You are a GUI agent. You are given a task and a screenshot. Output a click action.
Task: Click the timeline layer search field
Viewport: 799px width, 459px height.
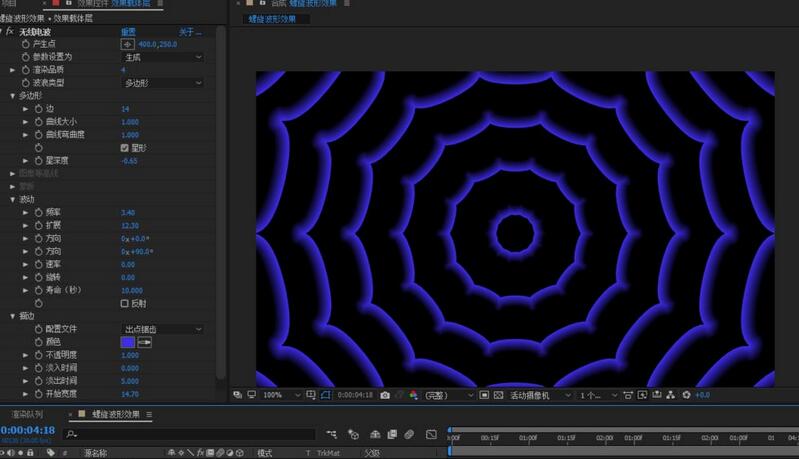coord(190,434)
